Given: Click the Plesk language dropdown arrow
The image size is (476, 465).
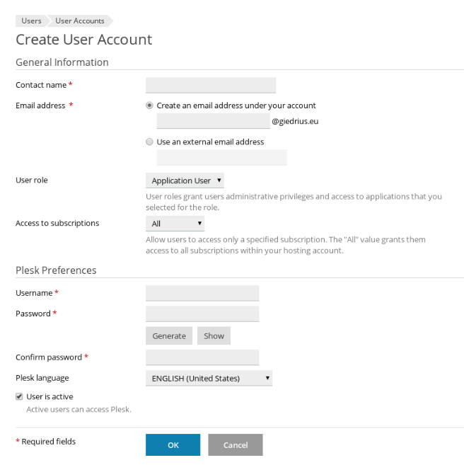Looking at the screenshot, I should coord(267,378).
